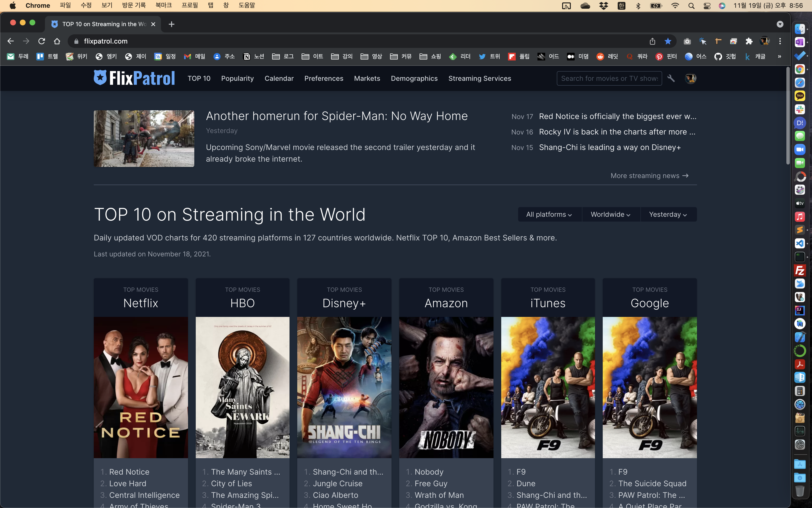The height and width of the screenshot is (508, 812).
Task: Open the Trello bookmark
Action: tap(47, 56)
